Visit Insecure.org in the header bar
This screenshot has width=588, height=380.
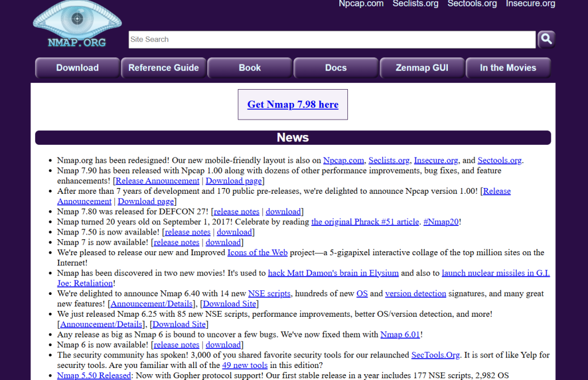click(530, 4)
